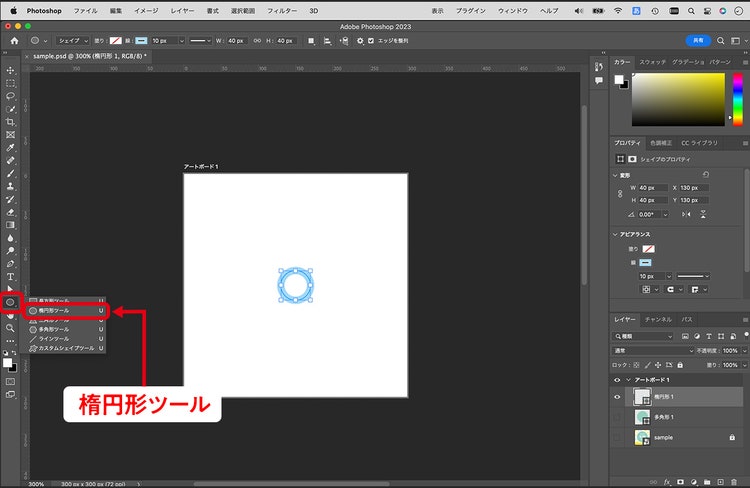Select the Brush tool

[x=10, y=174]
